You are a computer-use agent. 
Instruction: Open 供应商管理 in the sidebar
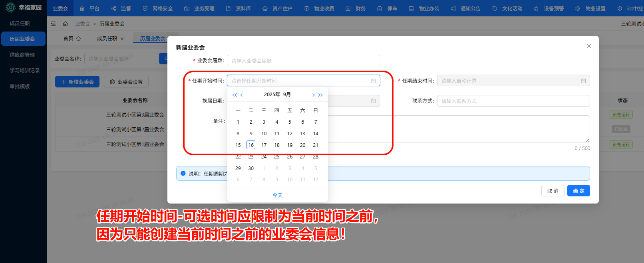22,55
